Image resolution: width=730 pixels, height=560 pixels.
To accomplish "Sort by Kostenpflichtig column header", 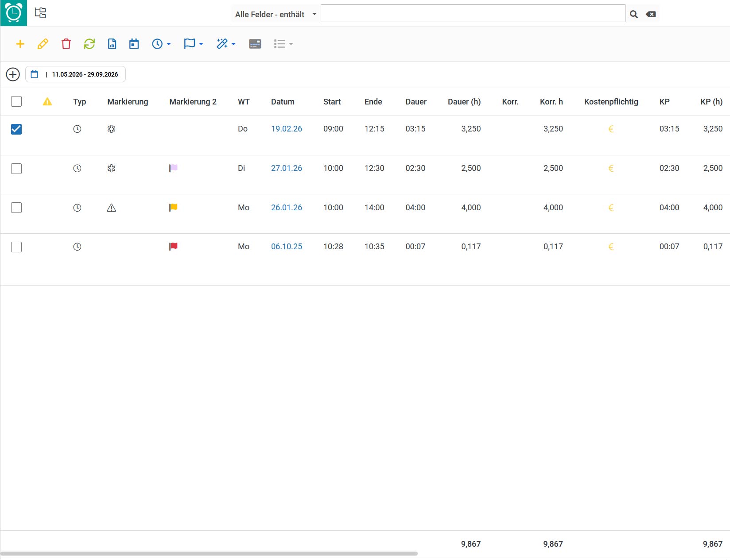I will 611,102.
